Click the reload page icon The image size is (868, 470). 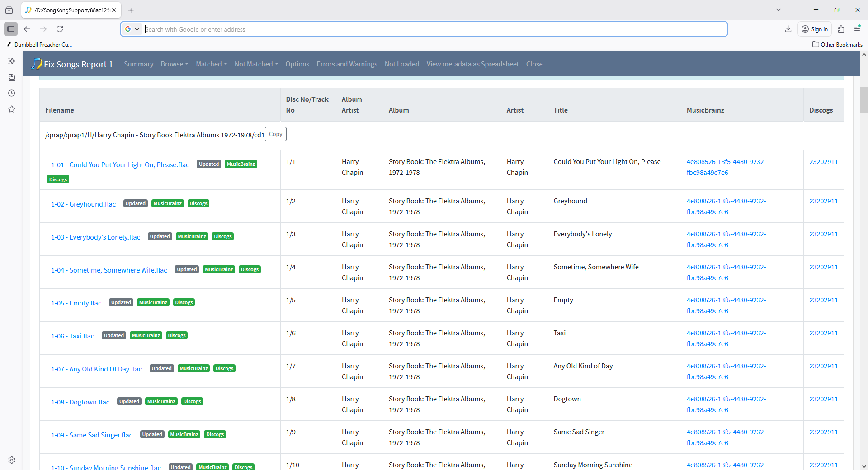(x=60, y=29)
